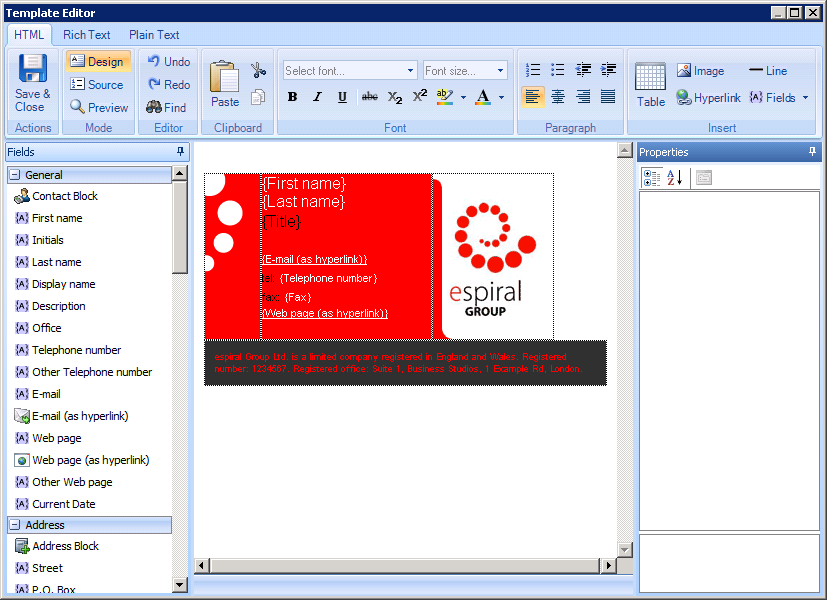
Task: Undo the last edit
Action: coord(169,62)
